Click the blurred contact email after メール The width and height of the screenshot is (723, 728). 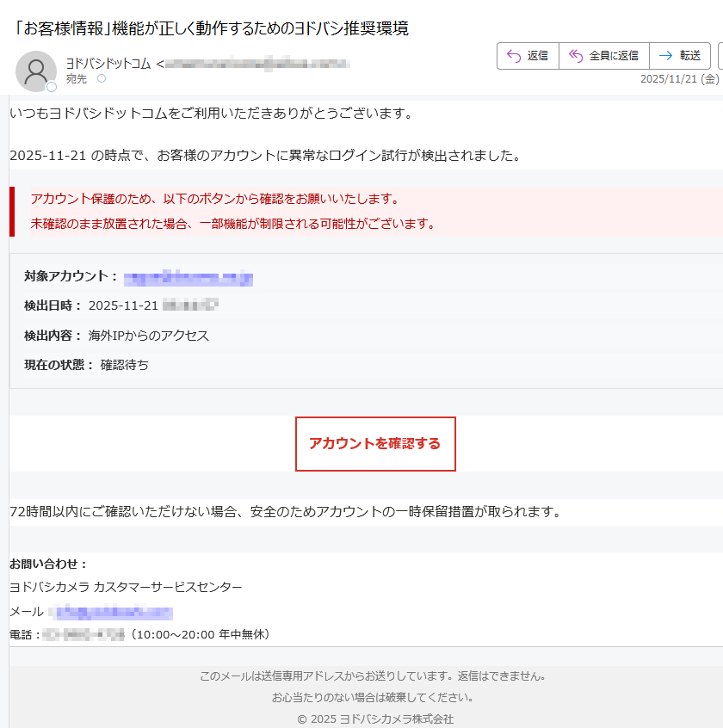tap(111, 613)
